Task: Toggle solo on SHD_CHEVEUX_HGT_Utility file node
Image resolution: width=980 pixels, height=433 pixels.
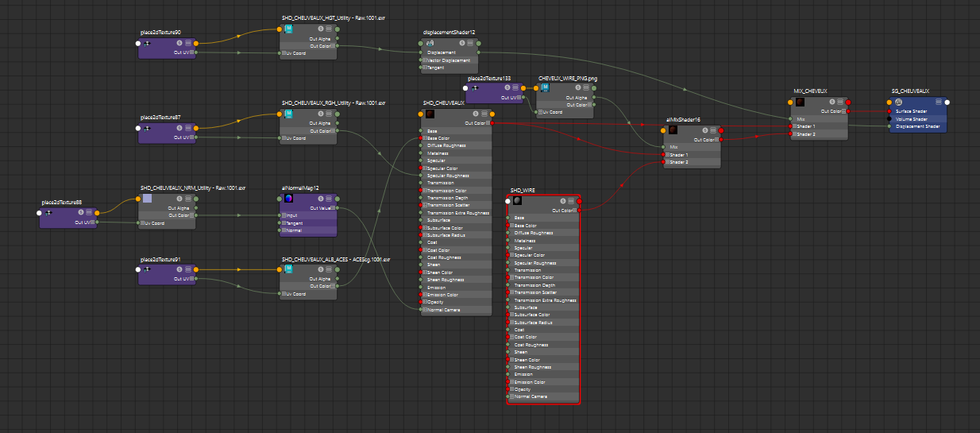Action: (x=321, y=29)
